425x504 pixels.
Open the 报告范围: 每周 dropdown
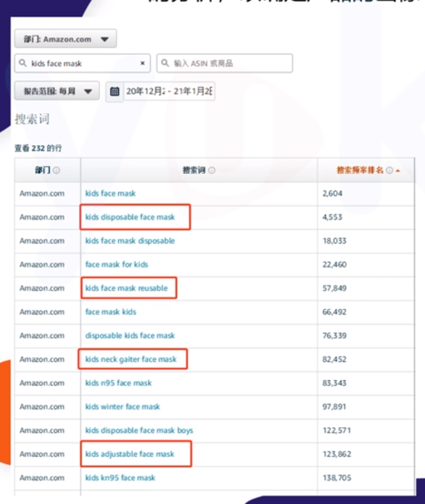(x=57, y=91)
